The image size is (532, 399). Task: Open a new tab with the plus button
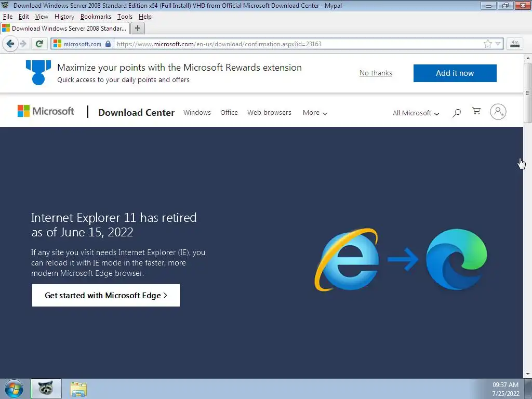137,28
